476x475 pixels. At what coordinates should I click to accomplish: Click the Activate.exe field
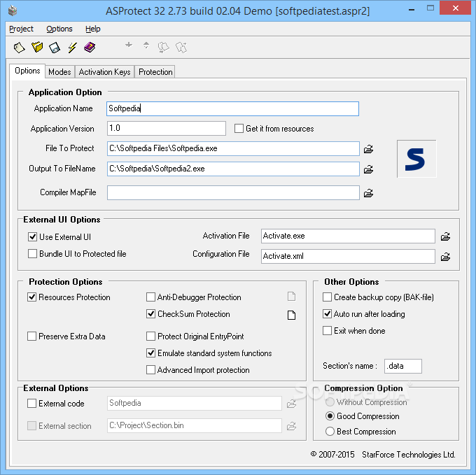pyautogui.click(x=348, y=236)
